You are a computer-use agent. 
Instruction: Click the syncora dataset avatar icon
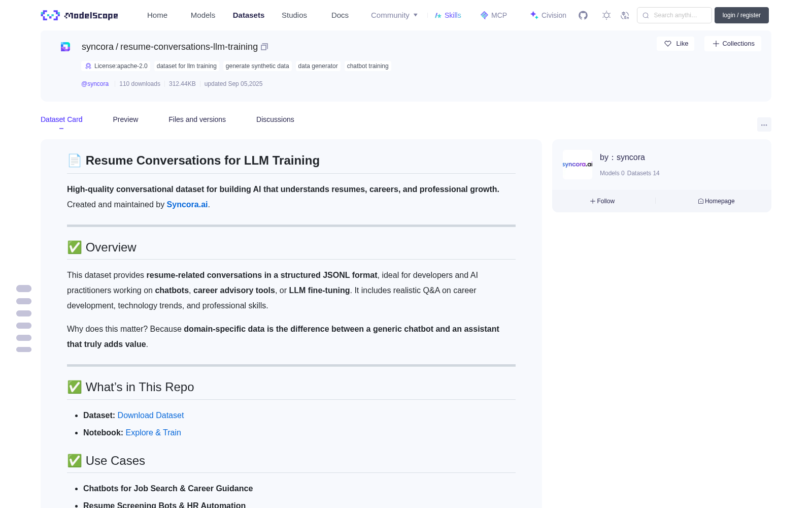point(65,47)
